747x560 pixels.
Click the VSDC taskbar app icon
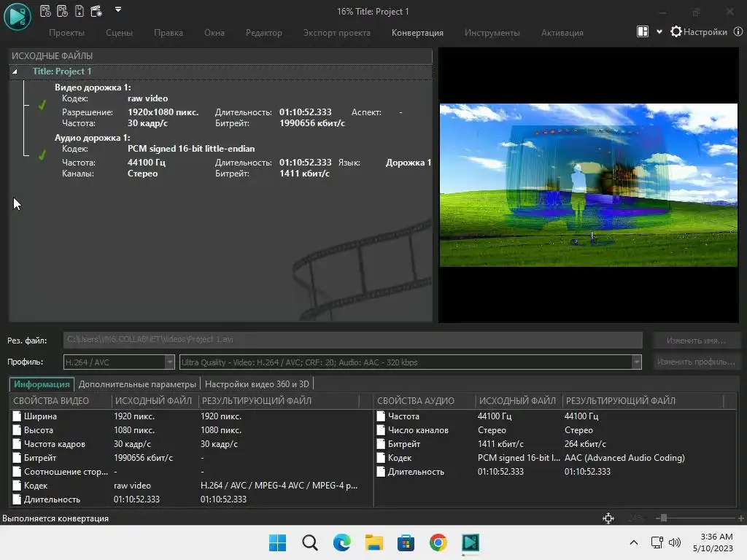[471, 542]
